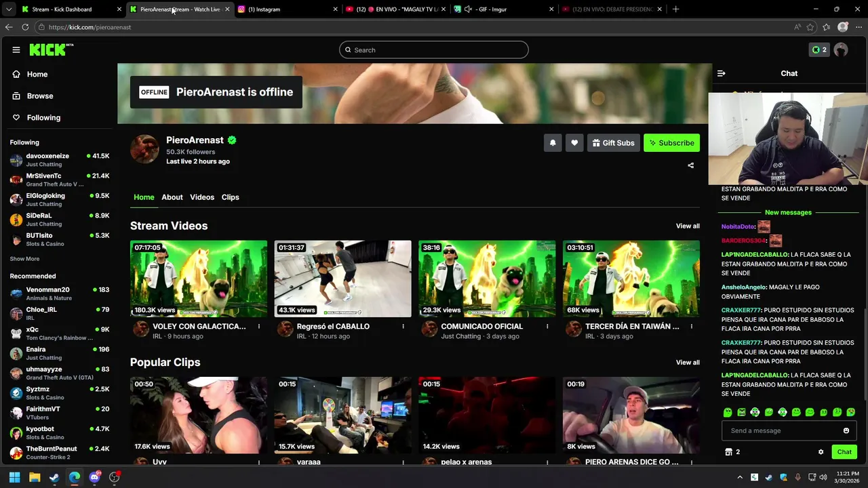Open options for COMUNICADO OFICIAL video
The width and height of the screenshot is (868, 488).
(x=547, y=327)
